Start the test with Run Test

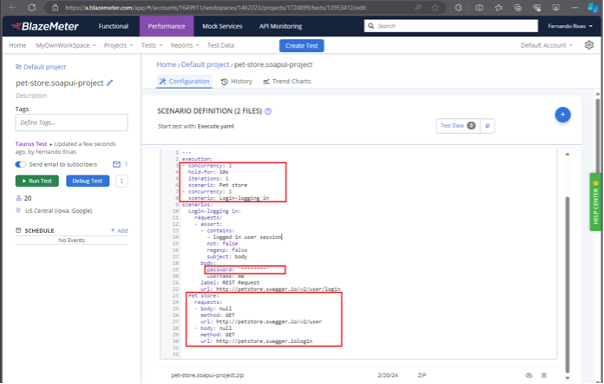37,181
